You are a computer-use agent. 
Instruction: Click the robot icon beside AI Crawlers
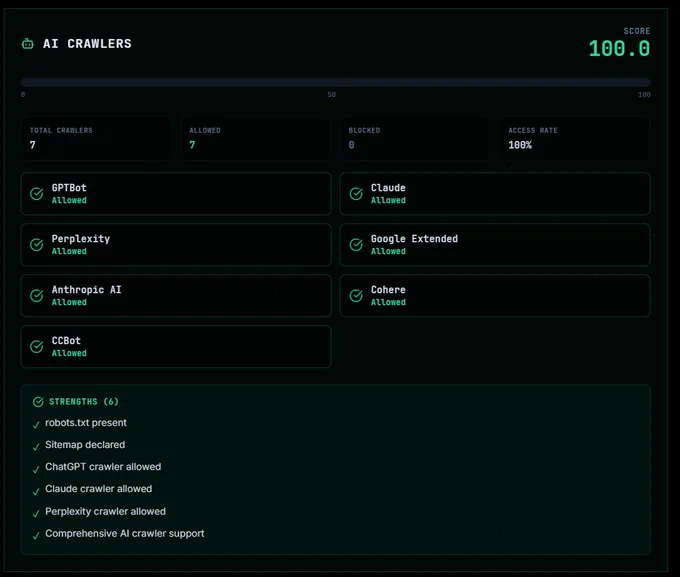point(28,44)
